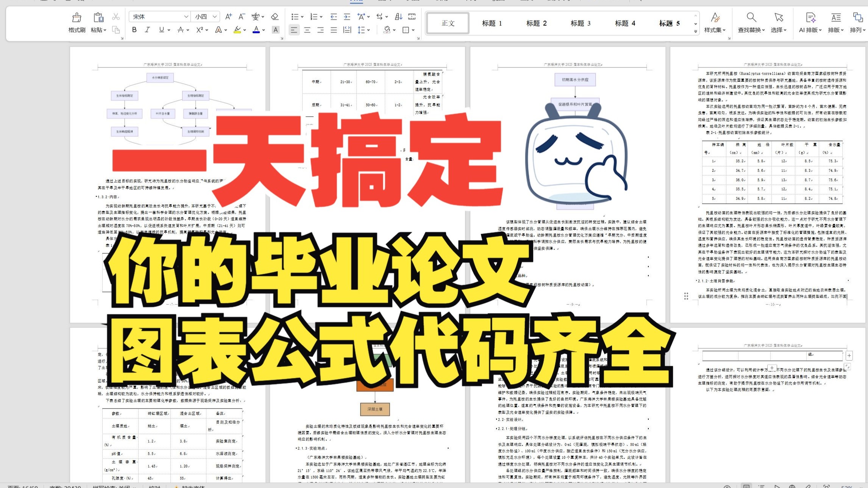Expand the underline style dropdown arrow
Viewport: 868px width, 488px height.
pyautogui.click(x=169, y=30)
